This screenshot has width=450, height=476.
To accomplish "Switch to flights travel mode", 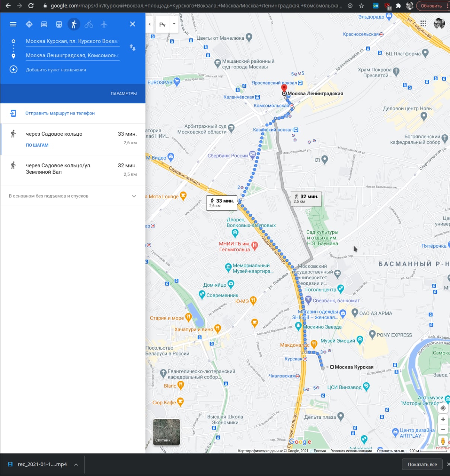I will [104, 24].
